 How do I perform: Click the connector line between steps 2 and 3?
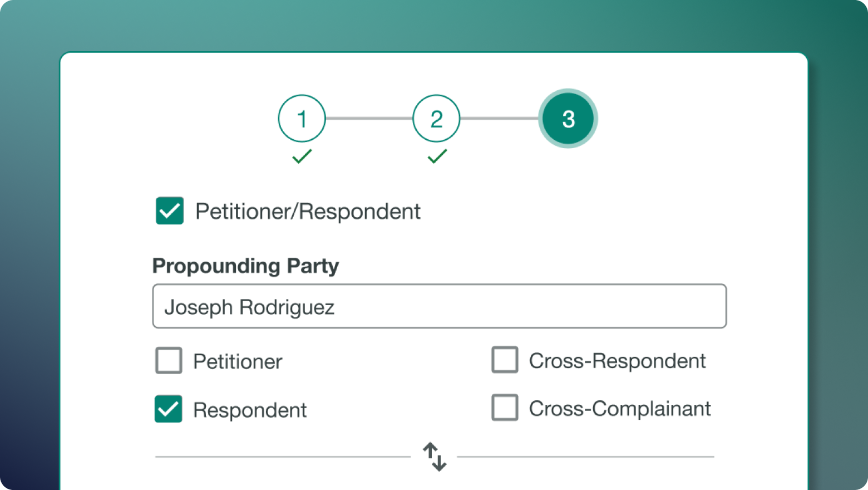coord(501,119)
